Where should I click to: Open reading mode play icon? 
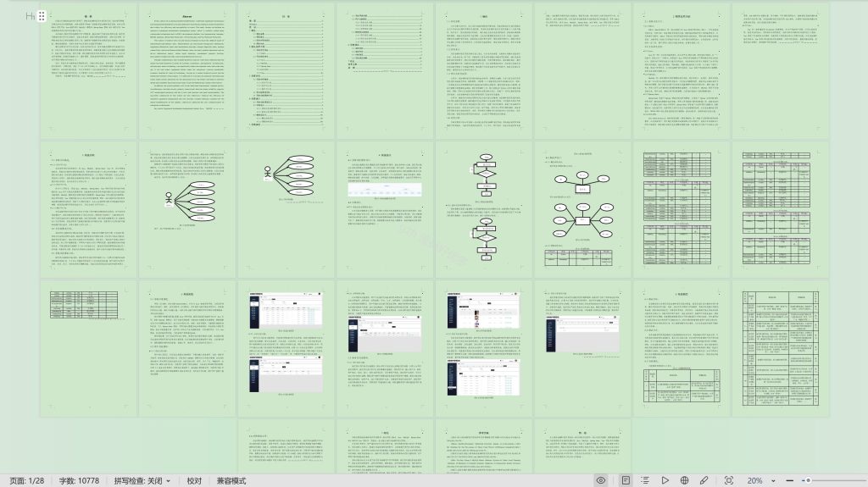click(x=665, y=480)
